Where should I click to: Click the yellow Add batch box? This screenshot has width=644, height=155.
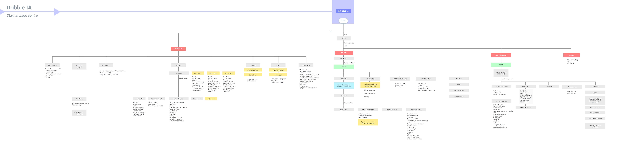[x=198, y=73]
